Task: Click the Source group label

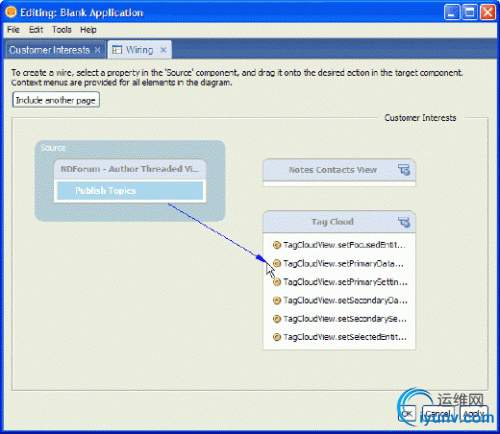Action: pyautogui.click(x=53, y=148)
